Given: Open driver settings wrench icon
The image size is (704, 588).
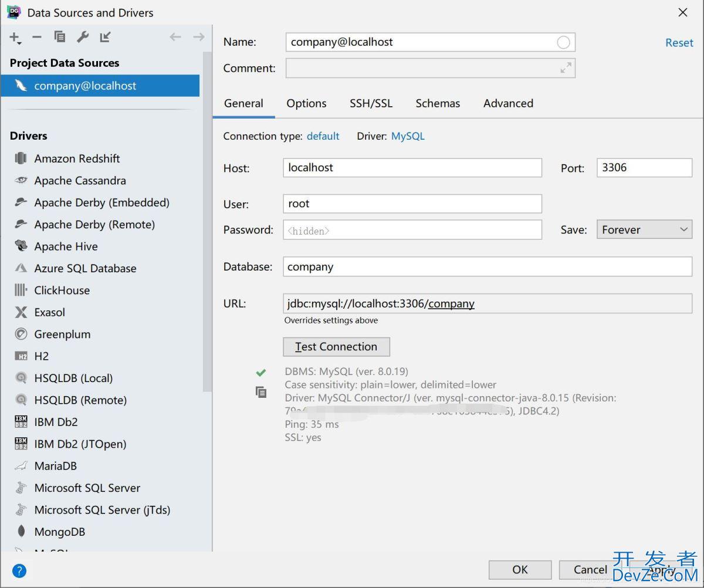Looking at the screenshot, I should tap(83, 37).
